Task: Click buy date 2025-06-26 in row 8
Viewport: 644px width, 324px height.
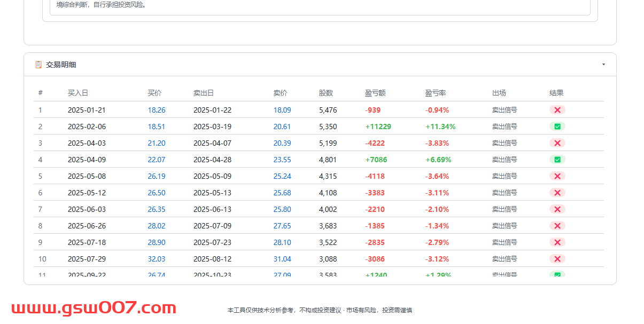Action: 87,226
